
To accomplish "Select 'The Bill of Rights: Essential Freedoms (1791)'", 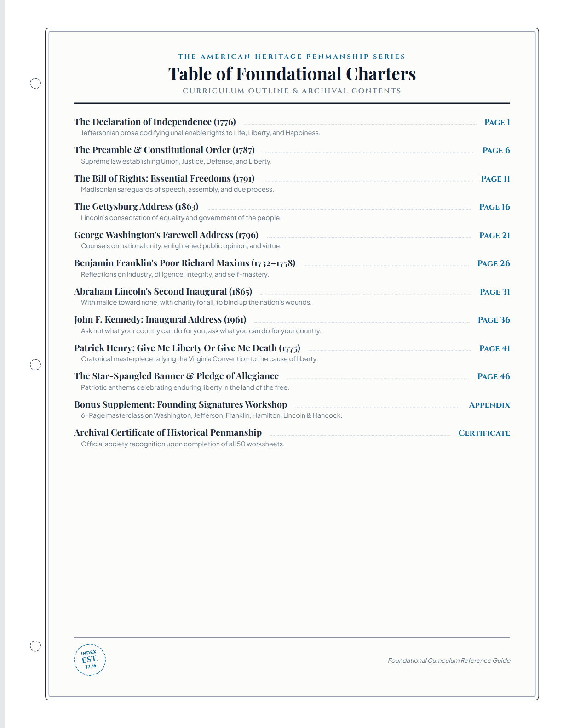I will coord(164,178).
